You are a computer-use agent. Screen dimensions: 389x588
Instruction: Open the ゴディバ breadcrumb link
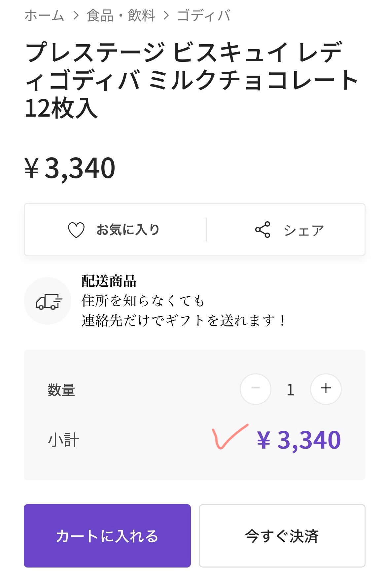tap(204, 16)
